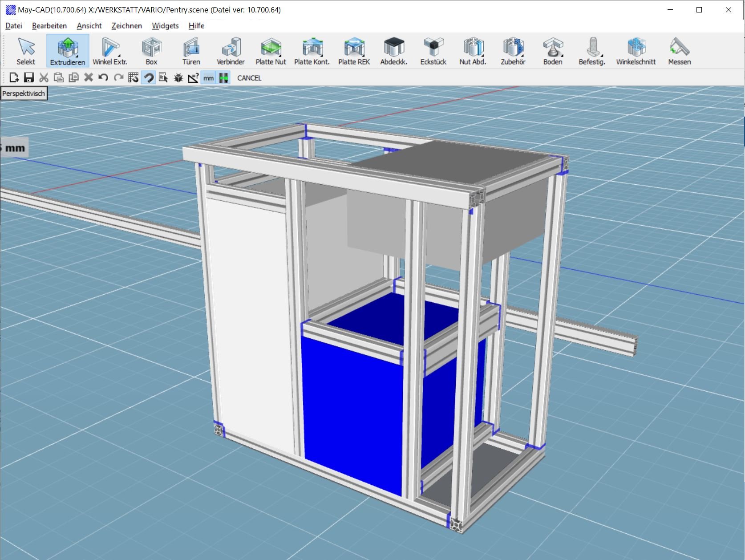Image resolution: width=745 pixels, height=560 pixels.
Task: Delete selection with the X icon
Action: pos(88,78)
